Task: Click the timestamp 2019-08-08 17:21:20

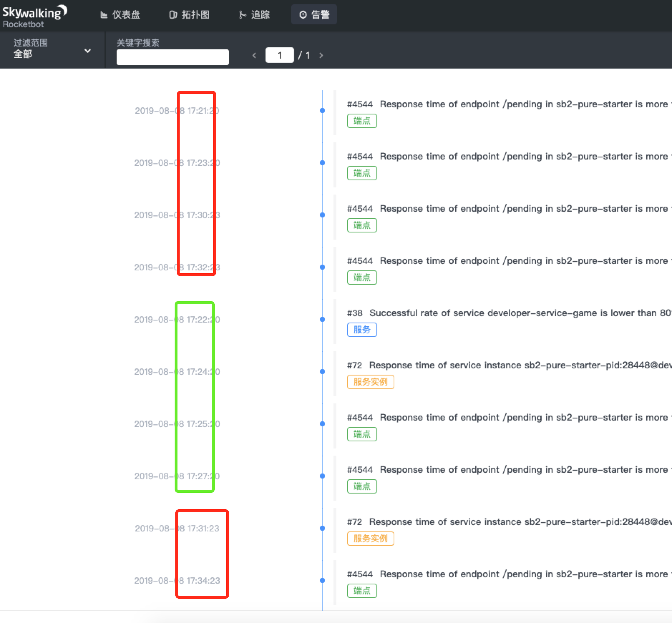Action: tap(177, 111)
